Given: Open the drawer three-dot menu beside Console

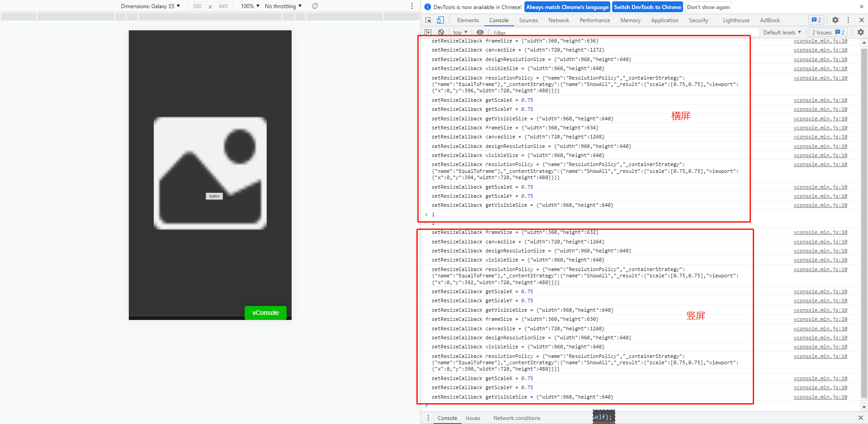Looking at the screenshot, I should [428, 418].
